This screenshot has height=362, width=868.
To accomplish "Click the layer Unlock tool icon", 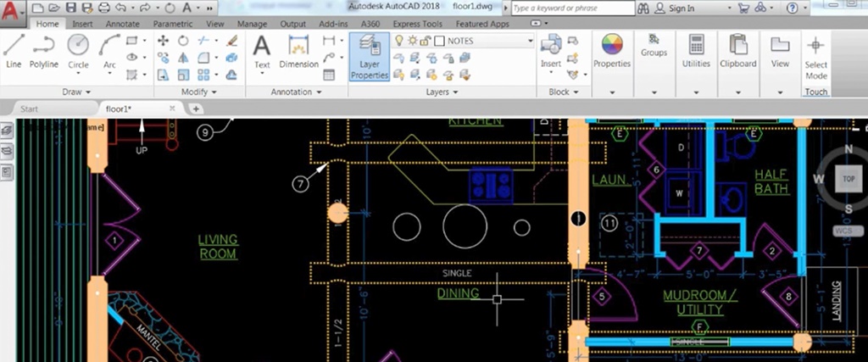I will 448,75.
